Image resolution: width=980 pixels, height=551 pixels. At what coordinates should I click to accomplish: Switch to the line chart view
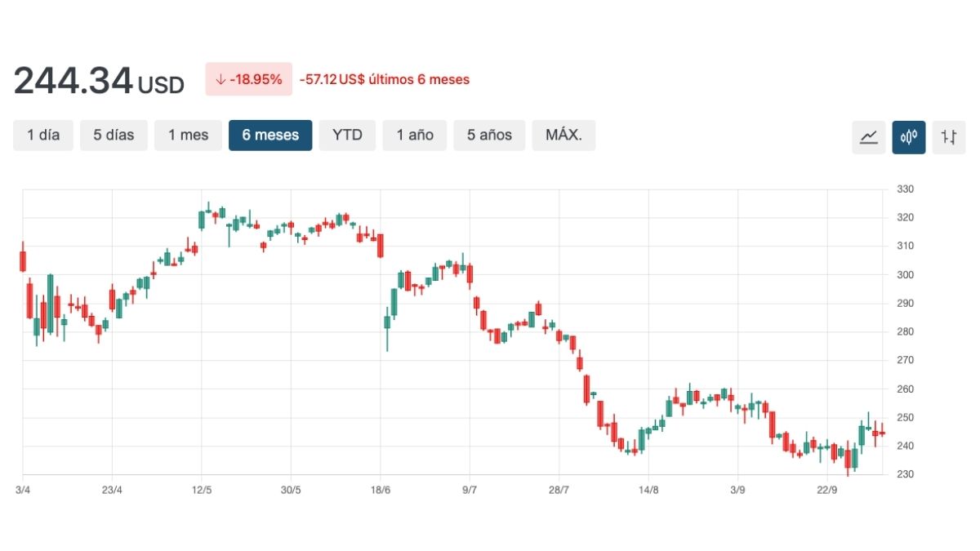(868, 136)
